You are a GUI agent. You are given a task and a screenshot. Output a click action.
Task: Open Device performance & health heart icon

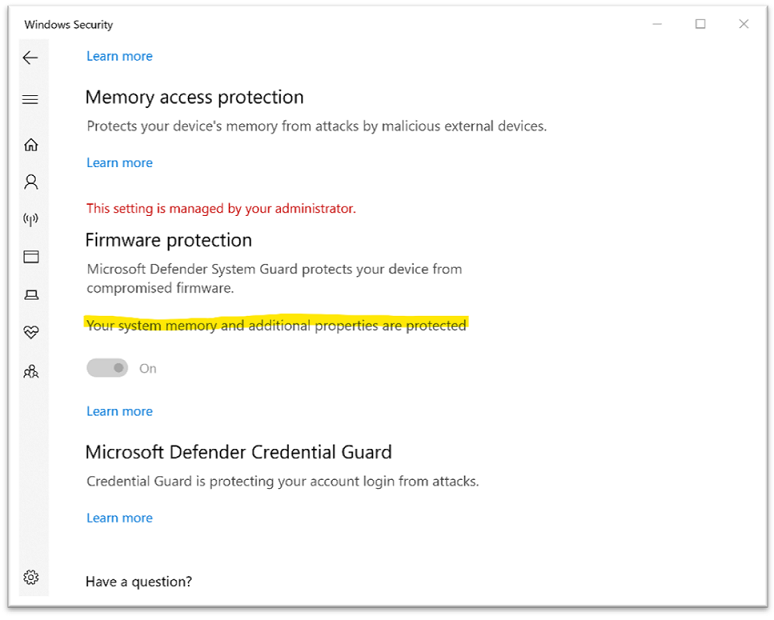[x=31, y=332]
